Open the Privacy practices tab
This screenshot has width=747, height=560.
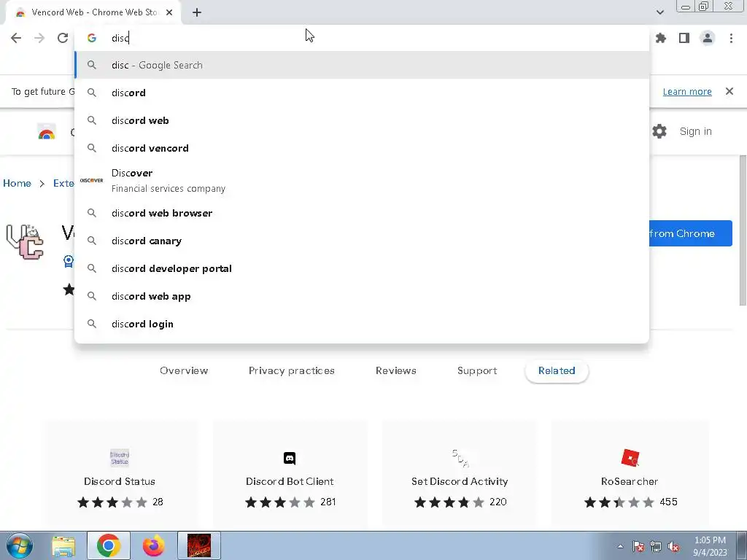coord(292,370)
